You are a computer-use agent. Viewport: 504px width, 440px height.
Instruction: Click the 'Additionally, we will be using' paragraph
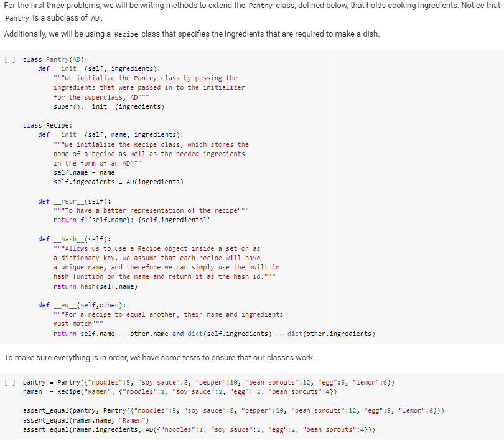192,34
